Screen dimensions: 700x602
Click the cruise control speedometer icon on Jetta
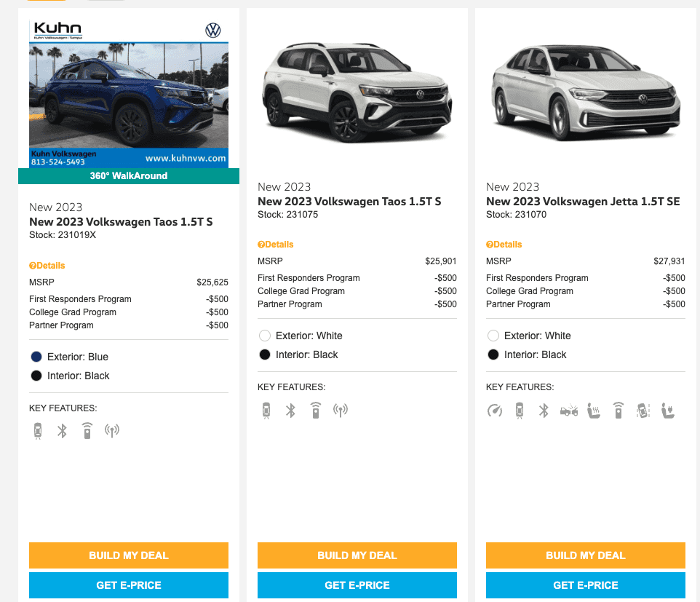click(x=495, y=411)
